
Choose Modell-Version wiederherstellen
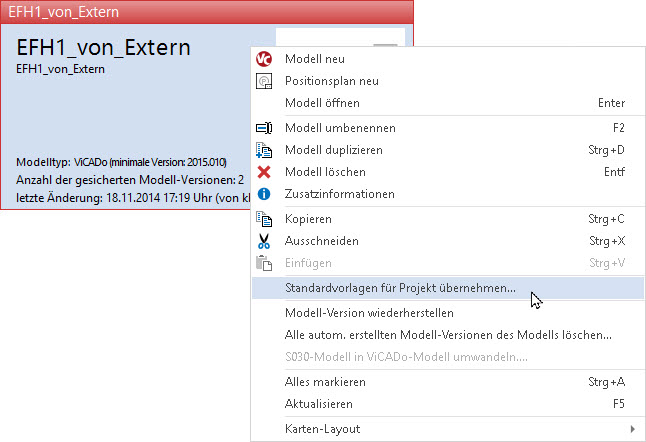[x=447, y=313]
